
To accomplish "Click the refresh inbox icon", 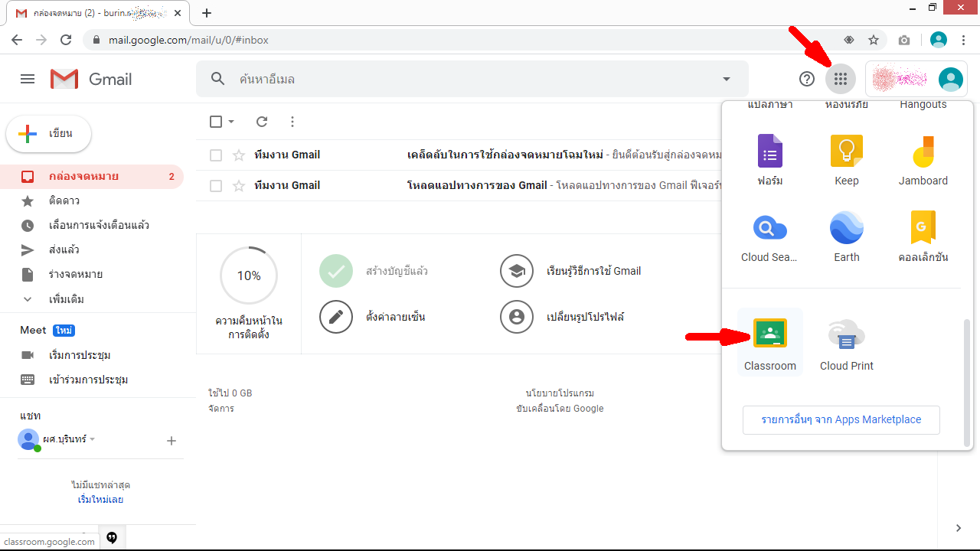I will point(262,122).
